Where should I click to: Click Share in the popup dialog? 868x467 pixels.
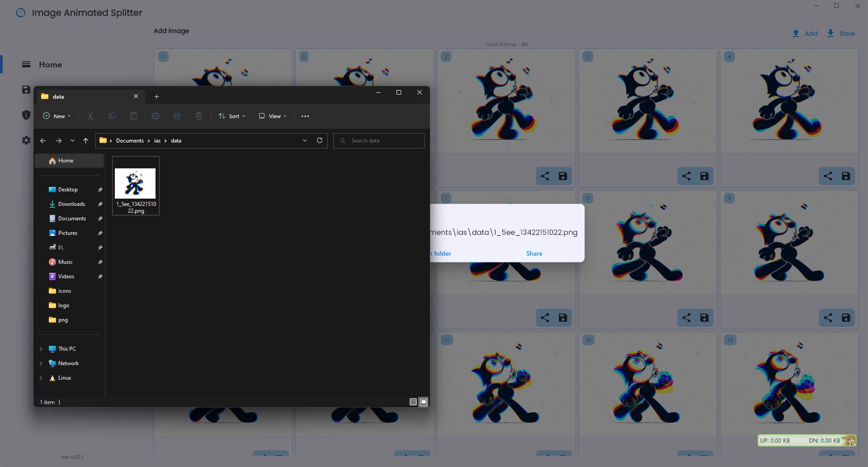pyautogui.click(x=534, y=253)
